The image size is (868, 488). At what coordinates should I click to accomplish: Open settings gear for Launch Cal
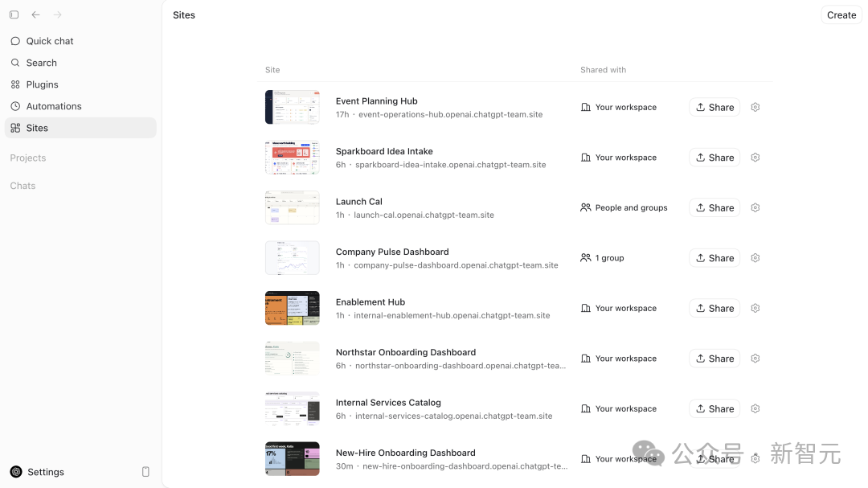point(755,207)
